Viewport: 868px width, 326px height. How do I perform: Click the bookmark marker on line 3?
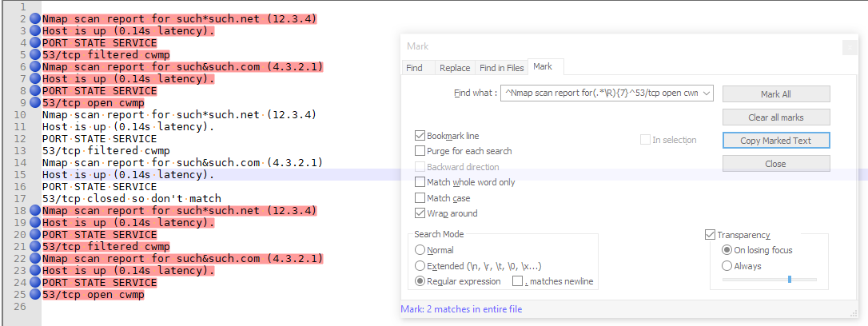tap(35, 31)
